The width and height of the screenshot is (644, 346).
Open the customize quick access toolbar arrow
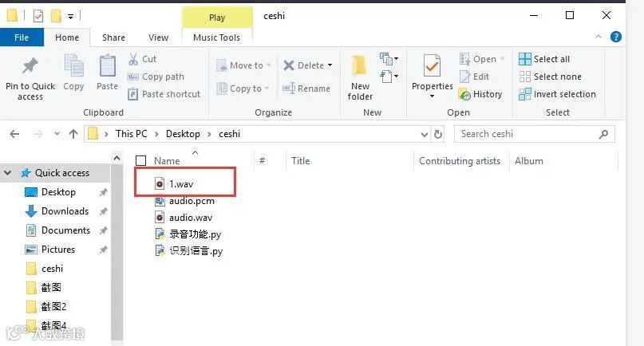pos(71,17)
